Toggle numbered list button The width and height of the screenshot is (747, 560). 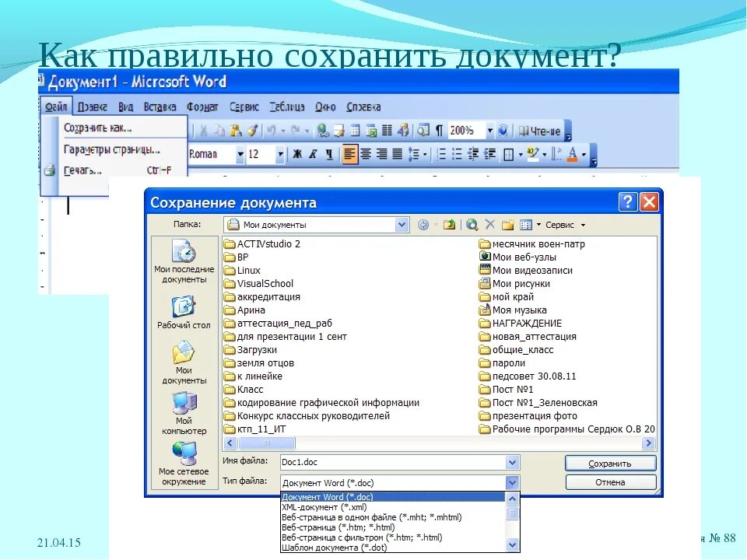[x=441, y=154]
